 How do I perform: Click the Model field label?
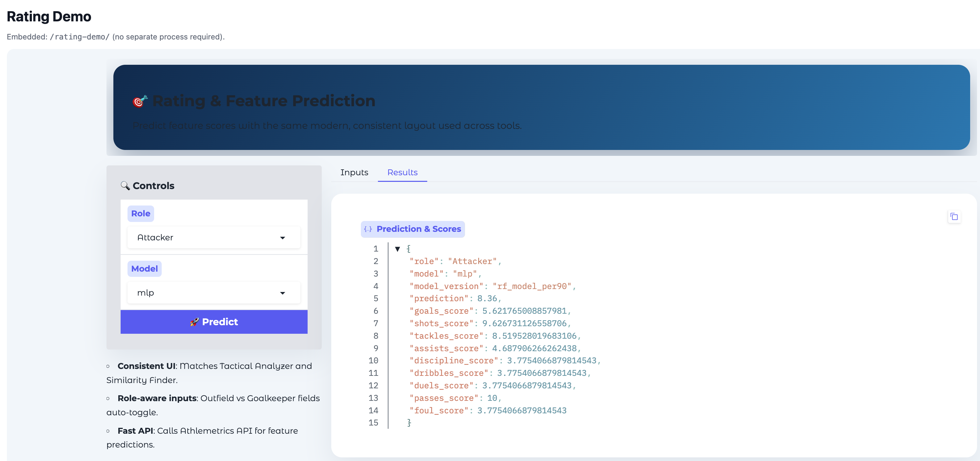(x=144, y=269)
